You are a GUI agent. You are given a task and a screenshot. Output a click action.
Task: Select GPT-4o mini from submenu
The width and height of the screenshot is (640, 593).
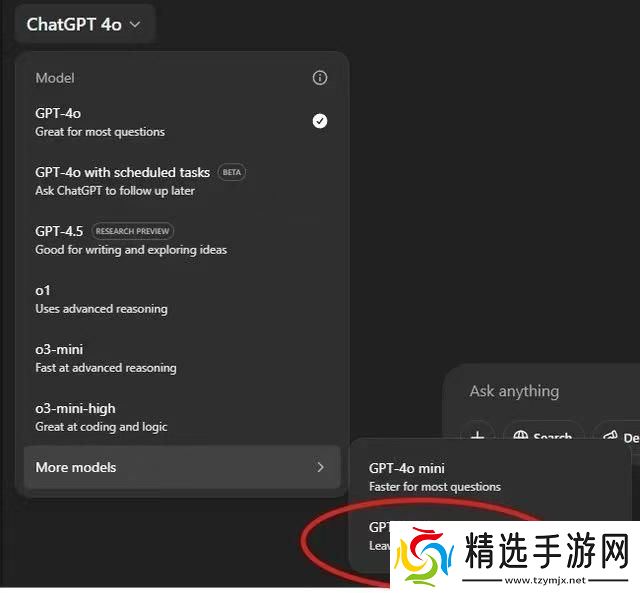pyautogui.click(x=489, y=477)
